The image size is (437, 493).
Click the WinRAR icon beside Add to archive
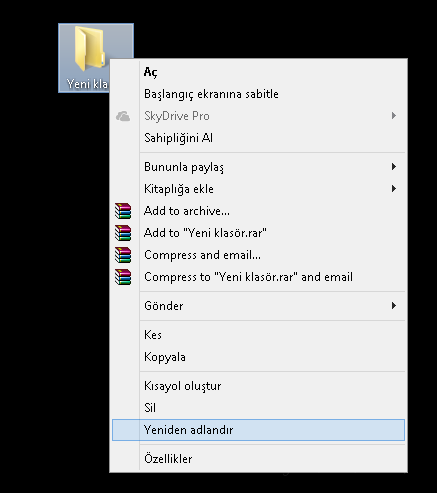coord(123,211)
